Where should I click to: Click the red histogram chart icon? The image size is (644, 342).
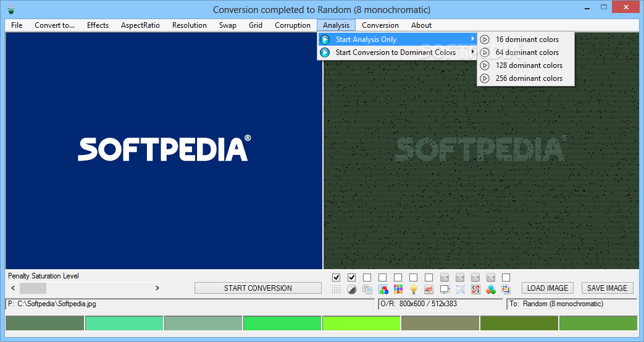click(429, 290)
